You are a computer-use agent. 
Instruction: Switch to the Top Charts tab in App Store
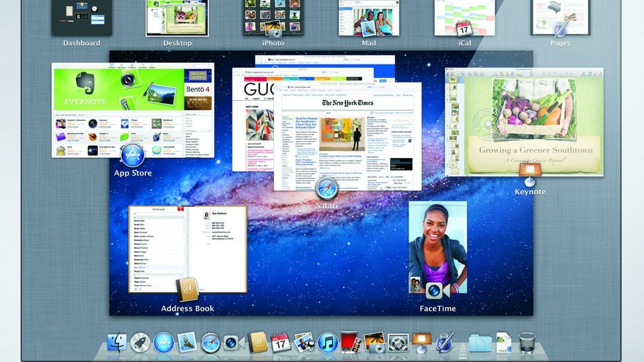coord(121,67)
